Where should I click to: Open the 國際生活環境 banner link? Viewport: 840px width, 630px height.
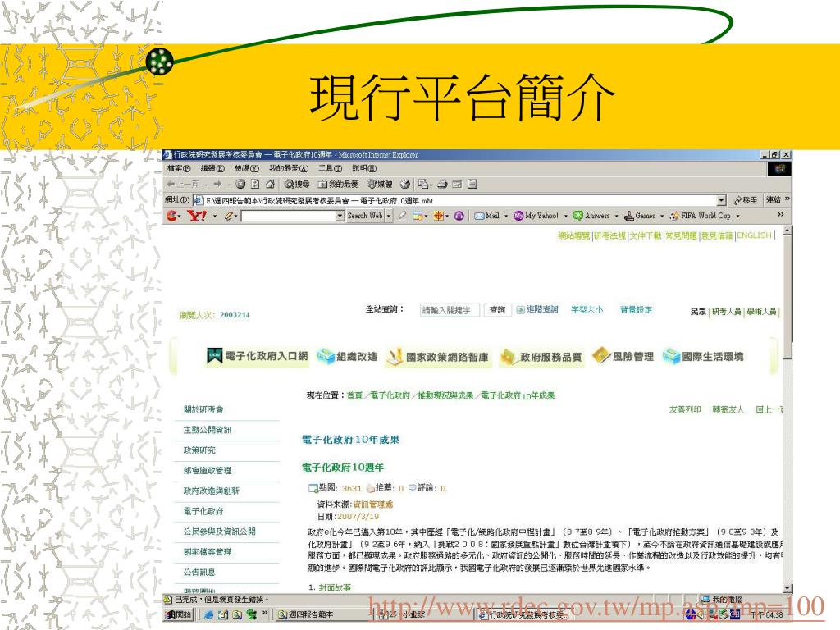[x=703, y=357]
